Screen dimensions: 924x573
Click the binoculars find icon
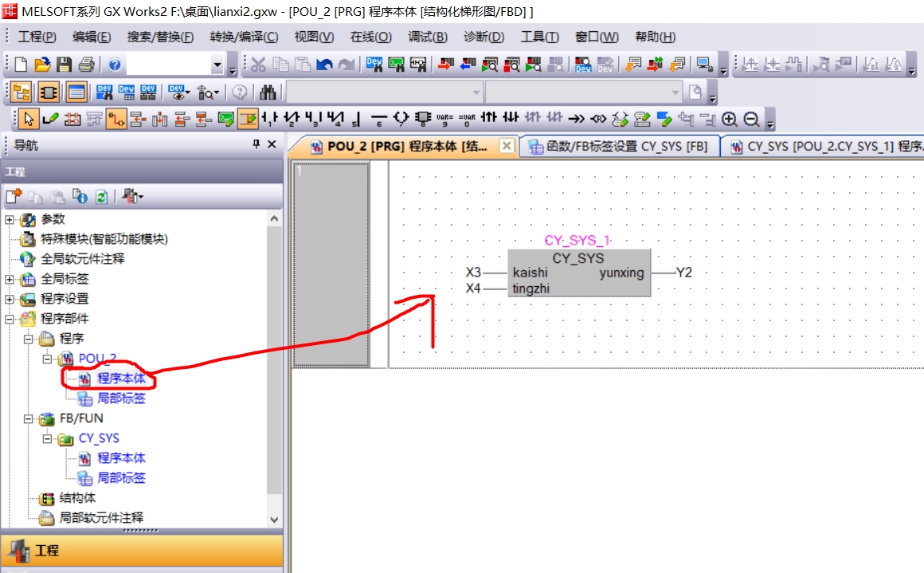pyautogui.click(x=268, y=92)
